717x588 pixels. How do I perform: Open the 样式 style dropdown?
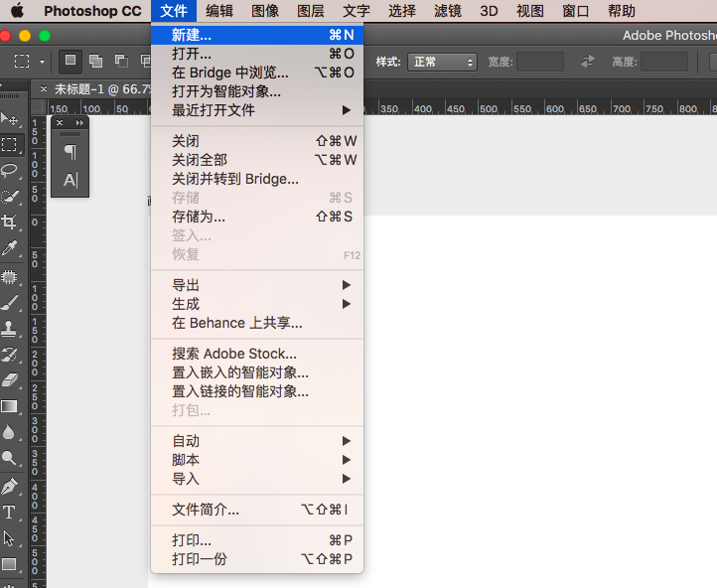tap(442, 62)
